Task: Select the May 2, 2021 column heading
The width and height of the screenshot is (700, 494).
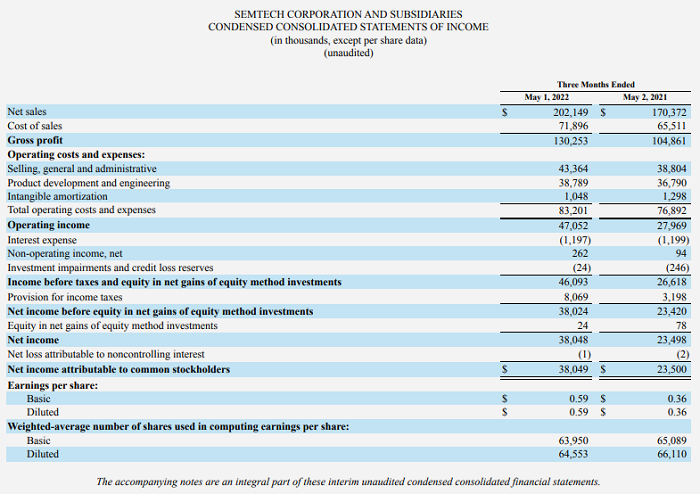Action: (644, 97)
